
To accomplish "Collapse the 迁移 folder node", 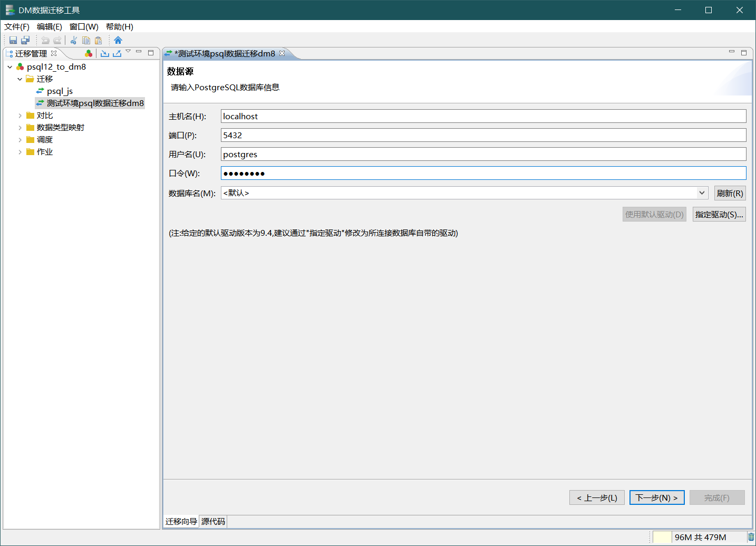I will 20,79.
